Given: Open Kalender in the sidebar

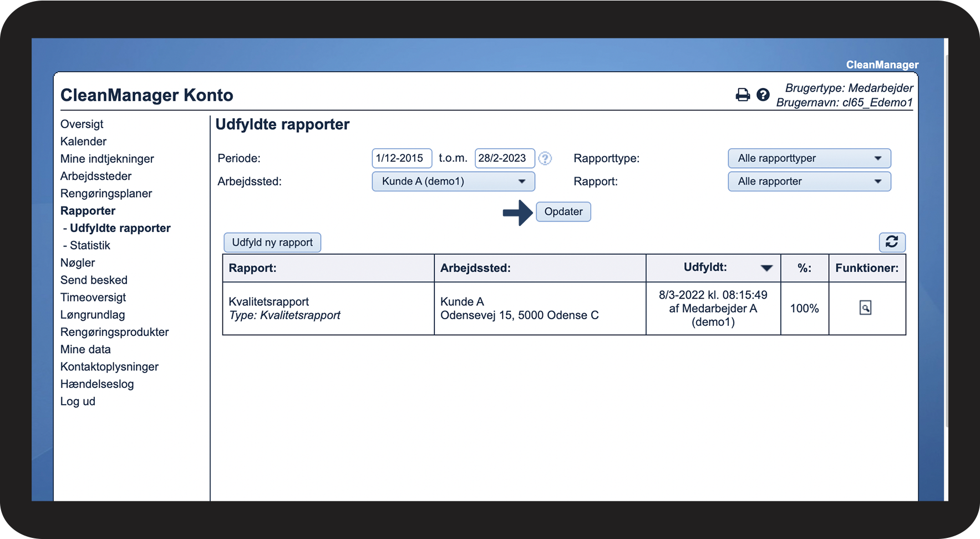Looking at the screenshot, I should [x=83, y=142].
